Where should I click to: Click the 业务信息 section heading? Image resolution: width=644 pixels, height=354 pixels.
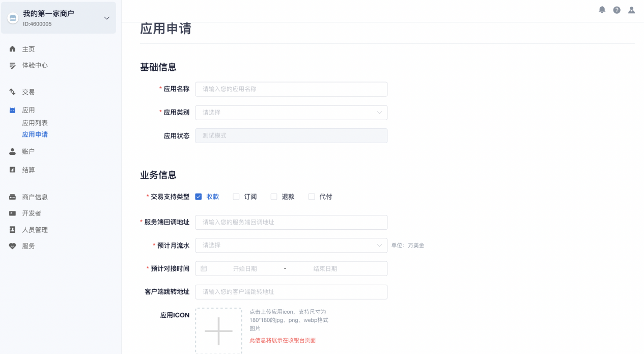158,175
